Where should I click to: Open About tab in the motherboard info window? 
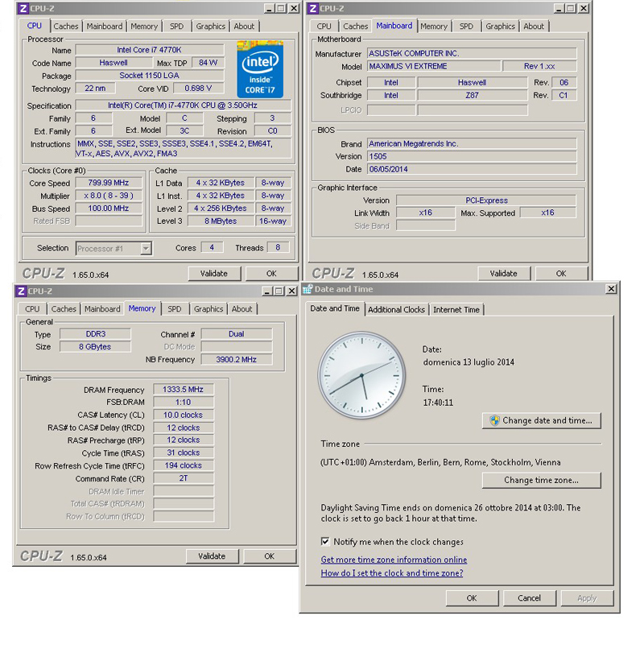point(534,26)
